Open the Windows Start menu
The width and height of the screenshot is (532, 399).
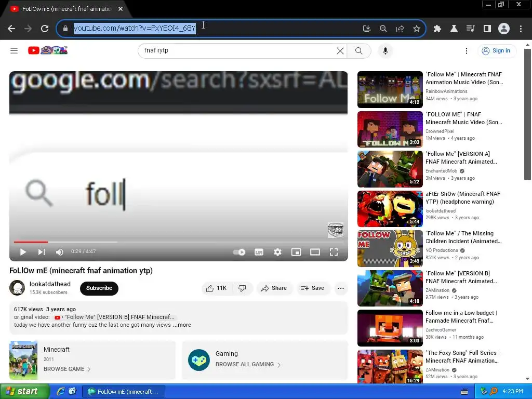(x=24, y=392)
